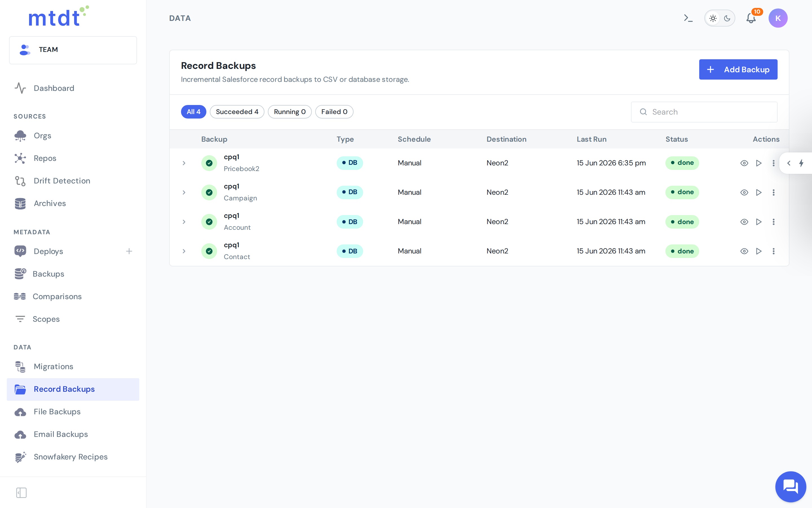Open more actions for Account row

point(773,222)
